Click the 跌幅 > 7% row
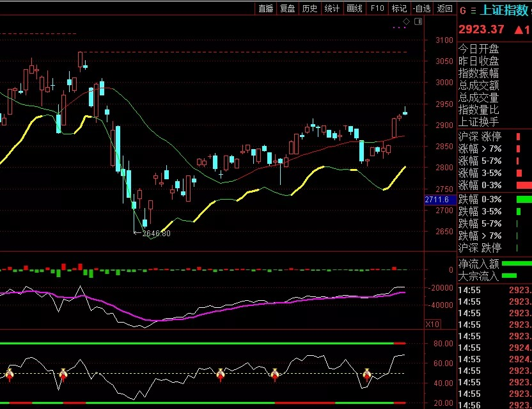The width and height of the screenshot is (532, 409). (x=495, y=236)
